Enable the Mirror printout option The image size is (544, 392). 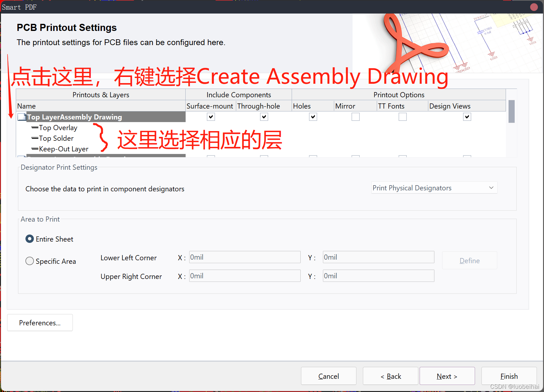(x=355, y=117)
